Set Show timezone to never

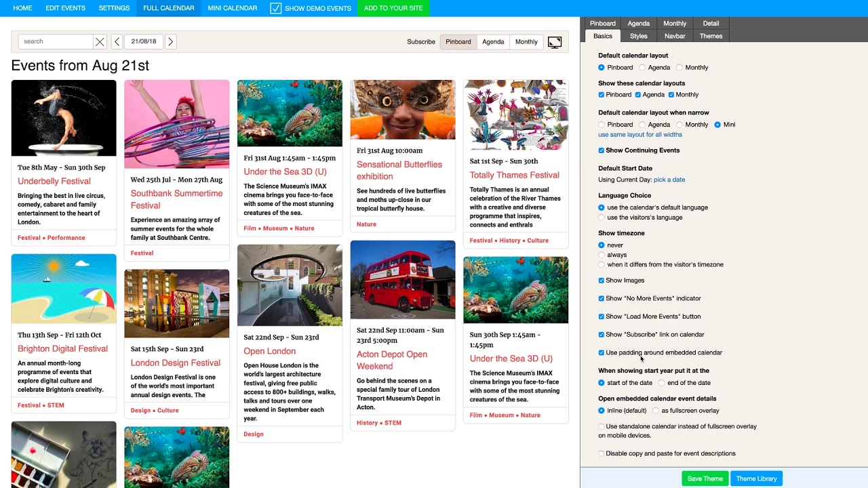click(x=601, y=245)
